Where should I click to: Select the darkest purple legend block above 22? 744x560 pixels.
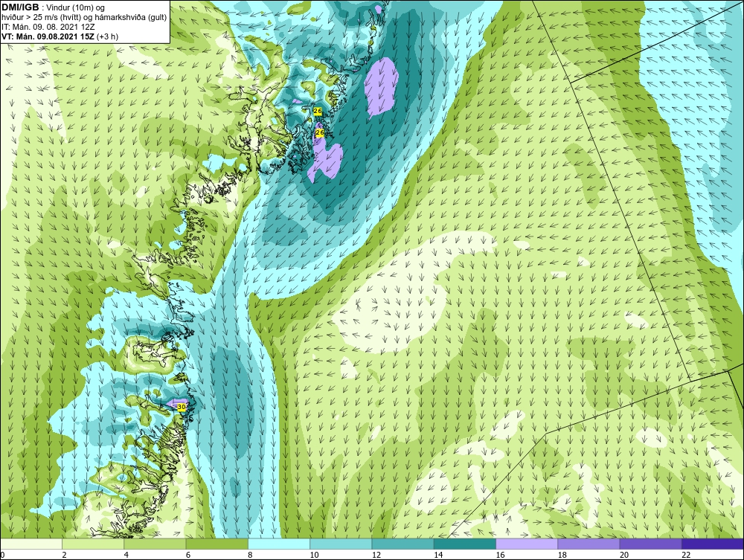pyautogui.click(x=712, y=544)
